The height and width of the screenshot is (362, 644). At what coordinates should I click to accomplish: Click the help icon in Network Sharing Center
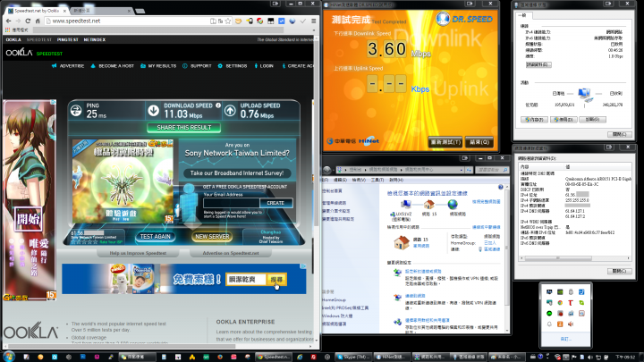point(501,187)
